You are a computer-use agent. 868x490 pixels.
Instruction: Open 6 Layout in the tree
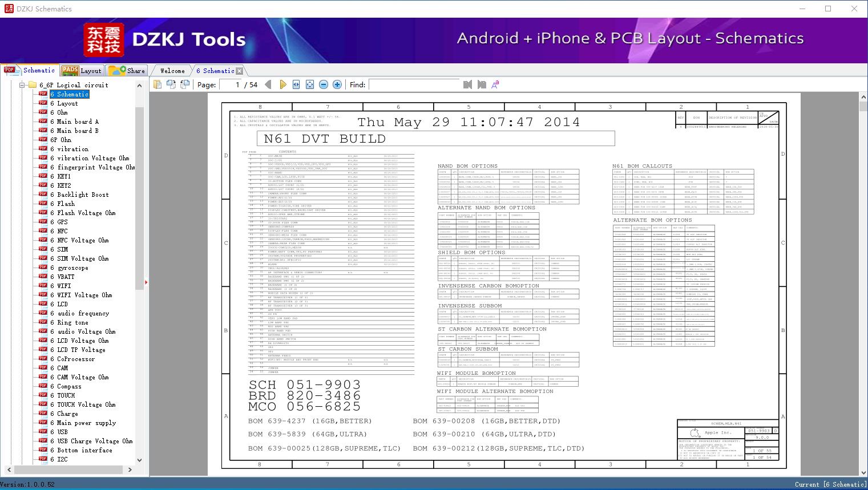point(64,103)
